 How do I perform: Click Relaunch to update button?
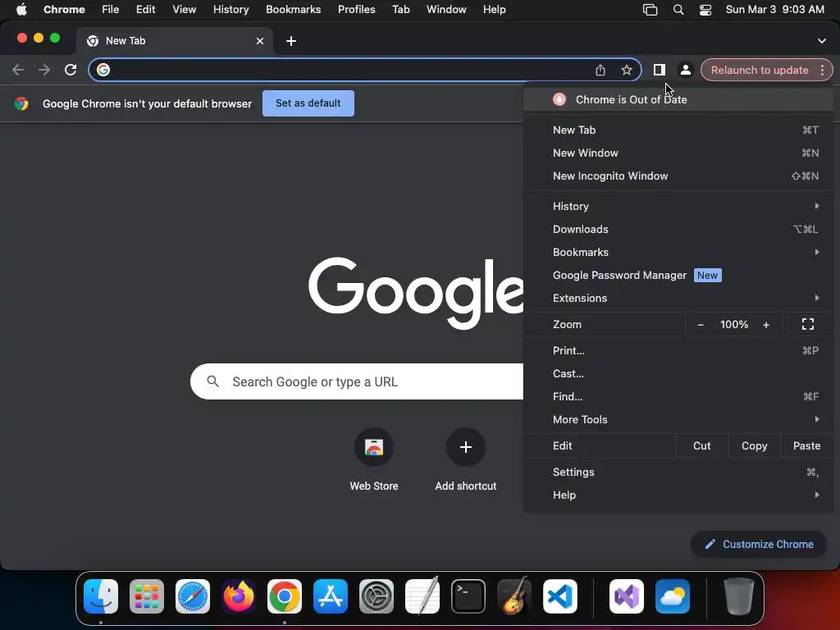click(x=759, y=71)
